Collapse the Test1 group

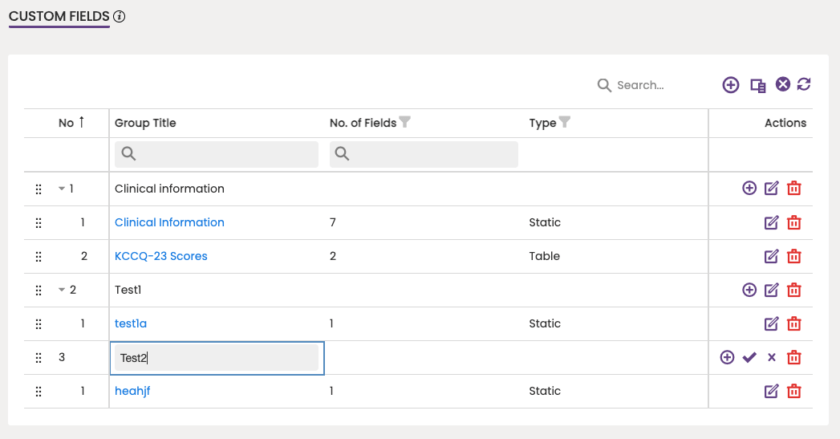tap(62, 290)
